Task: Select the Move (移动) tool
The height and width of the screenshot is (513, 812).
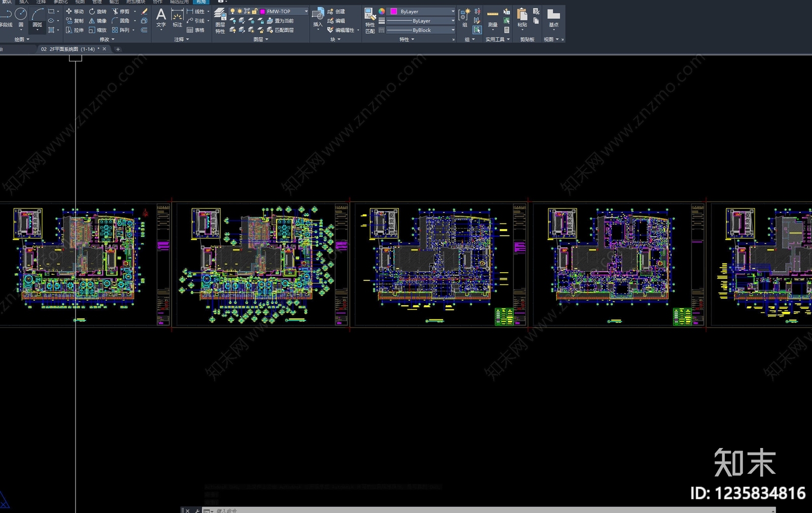Action: pyautogui.click(x=75, y=11)
